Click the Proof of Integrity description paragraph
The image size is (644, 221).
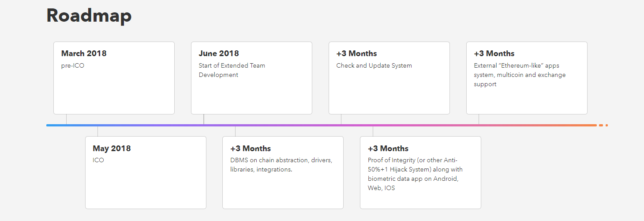[x=415, y=174]
